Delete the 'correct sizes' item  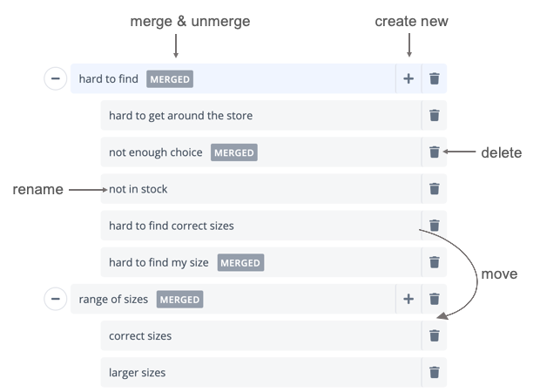tap(435, 336)
